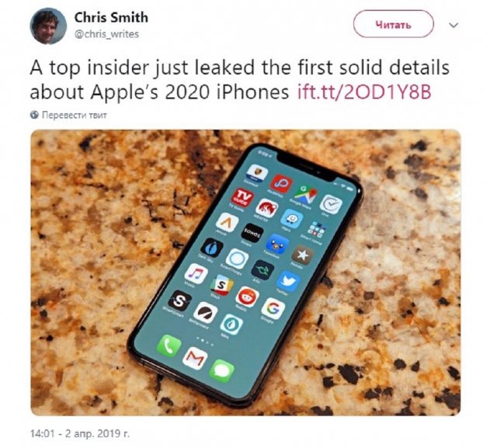Viewport: 490px width, 448px height.
Task: Tap the Sonos app icon
Action: pyautogui.click(x=252, y=233)
